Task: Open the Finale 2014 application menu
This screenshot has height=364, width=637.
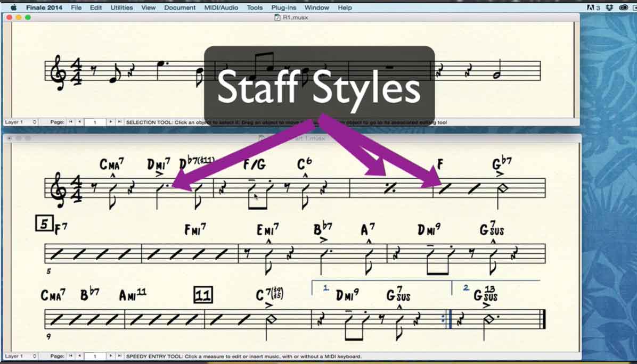Action: tap(44, 7)
